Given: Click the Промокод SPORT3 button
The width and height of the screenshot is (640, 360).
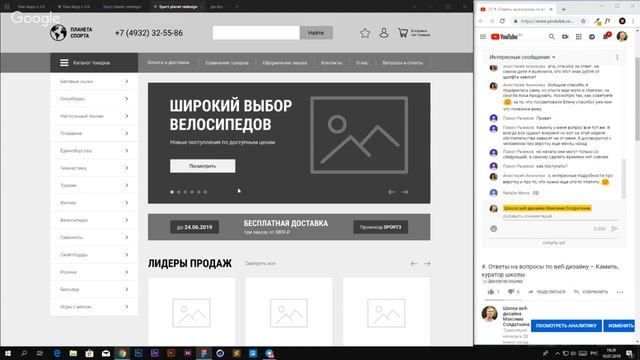Looking at the screenshot, I should (x=380, y=227).
